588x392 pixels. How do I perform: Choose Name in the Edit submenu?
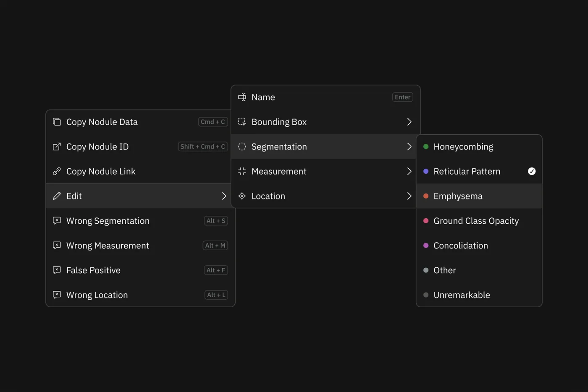[325, 97]
